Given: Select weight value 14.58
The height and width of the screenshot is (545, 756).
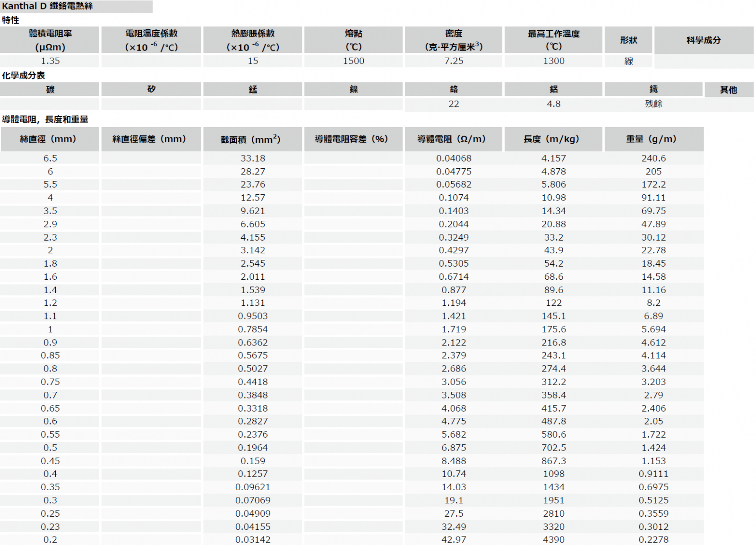Looking at the screenshot, I should pos(653,277).
